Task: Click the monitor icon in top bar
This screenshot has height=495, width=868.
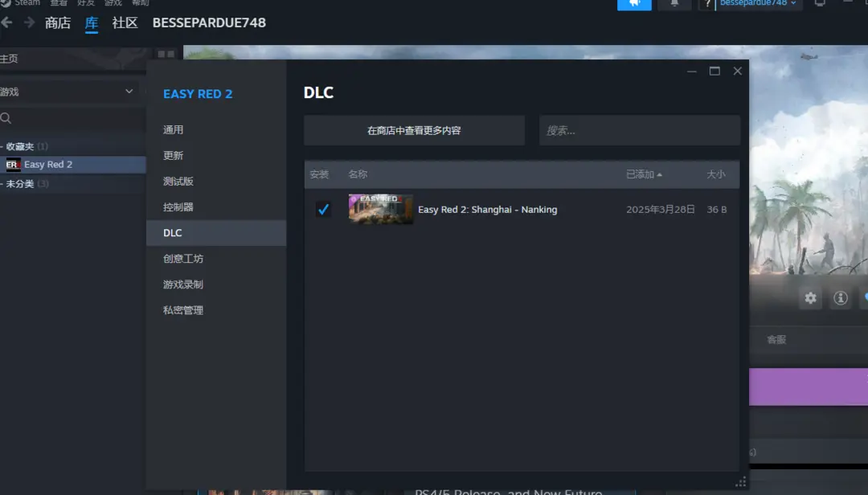Action: pyautogui.click(x=820, y=3)
